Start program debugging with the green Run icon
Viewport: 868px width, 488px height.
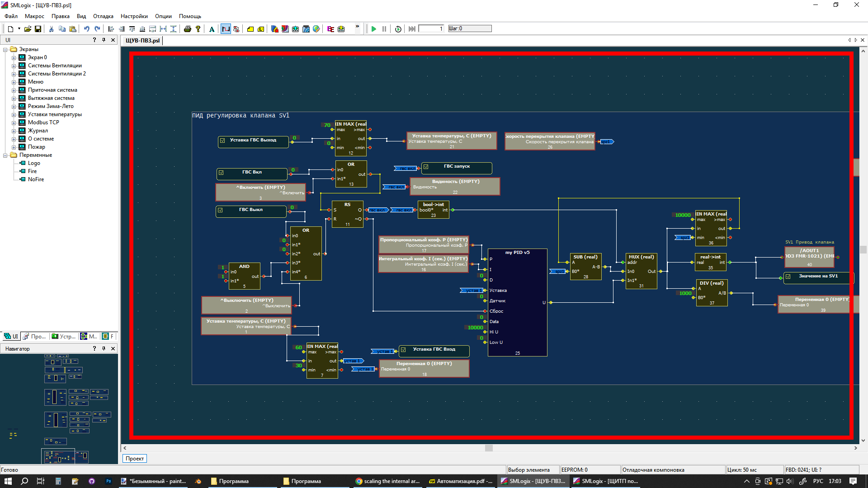coord(373,28)
